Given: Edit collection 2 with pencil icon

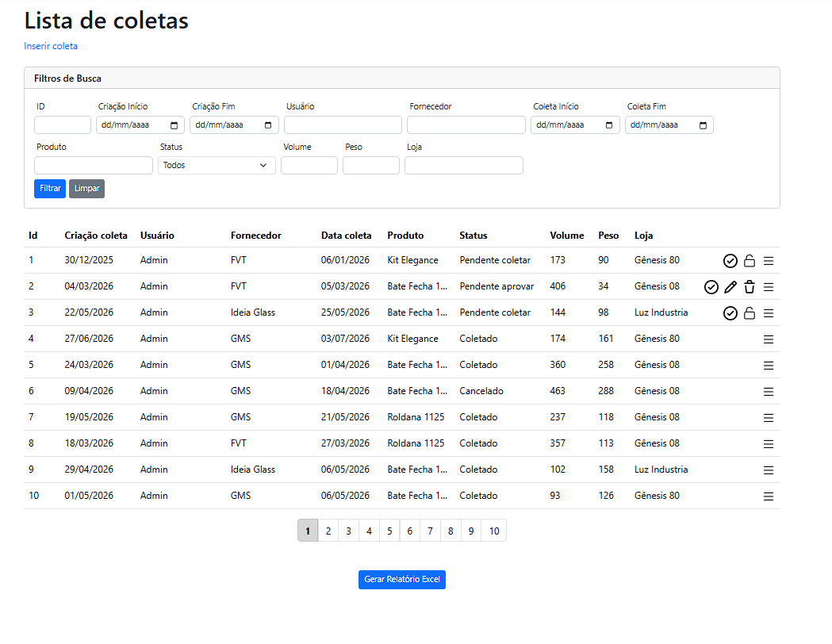Looking at the screenshot, I should pyautogui.click(x=730, y=287).
